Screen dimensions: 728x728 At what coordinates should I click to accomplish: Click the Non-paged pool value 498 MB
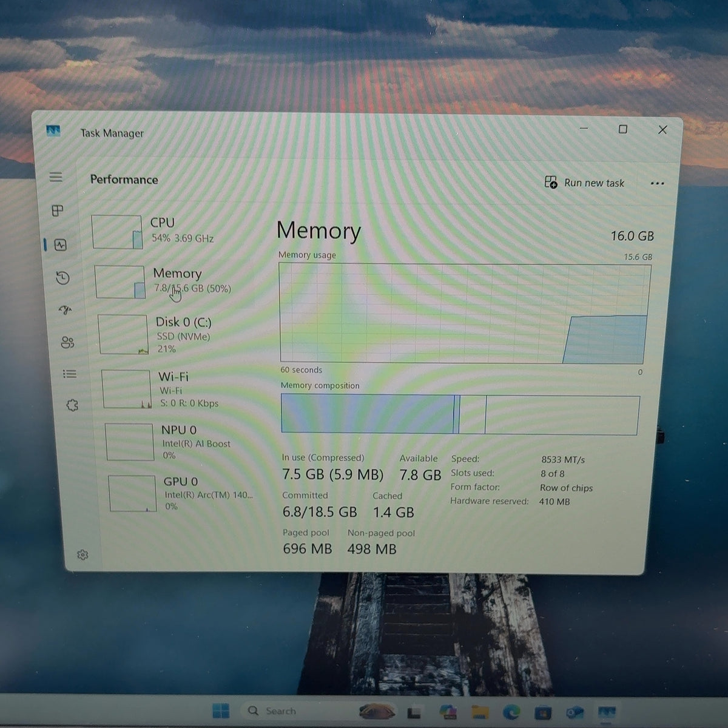point(371,549)
